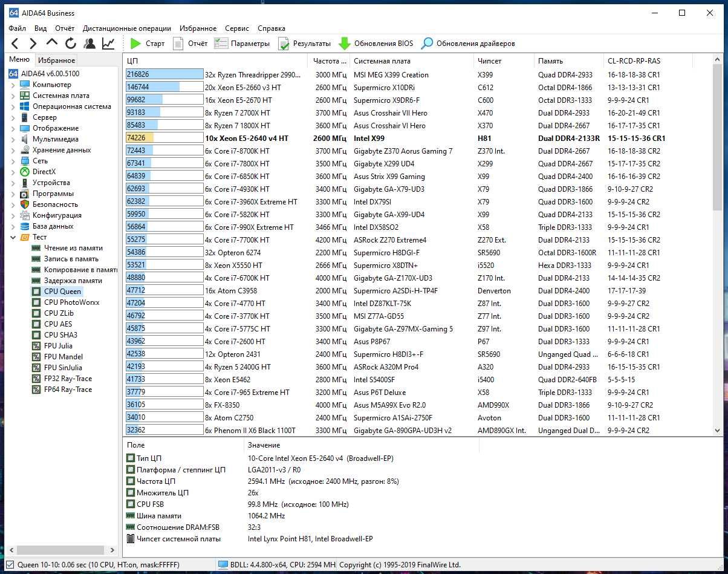Select CPU AES test icon
The width and height of the screenshot is (728, 574).
click(36, 324)
